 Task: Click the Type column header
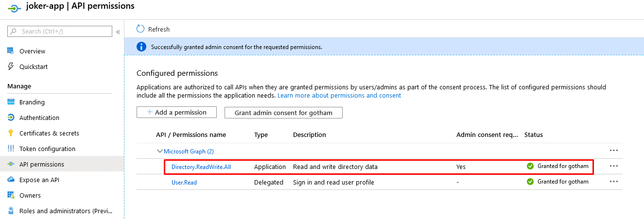(261, 135)
